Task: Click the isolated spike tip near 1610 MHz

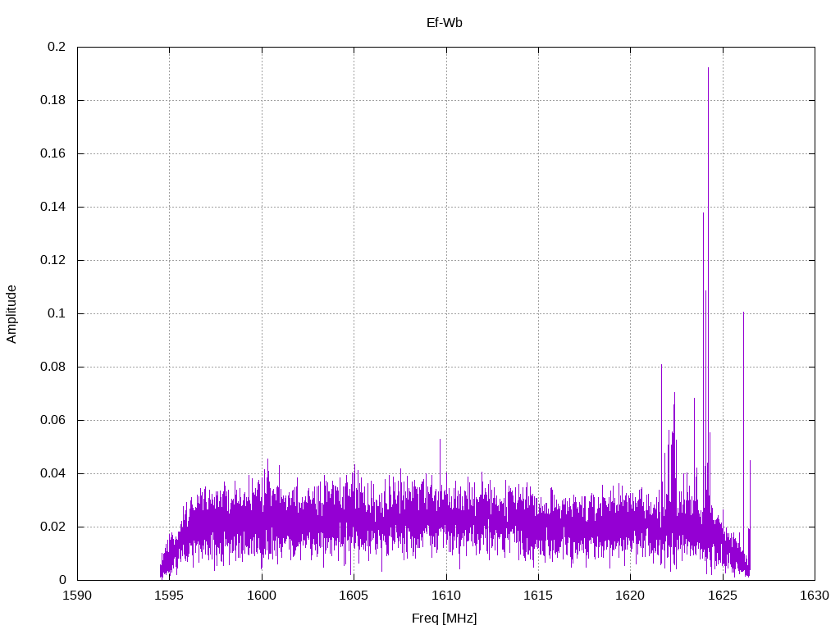Action: (x=441, y=441)
